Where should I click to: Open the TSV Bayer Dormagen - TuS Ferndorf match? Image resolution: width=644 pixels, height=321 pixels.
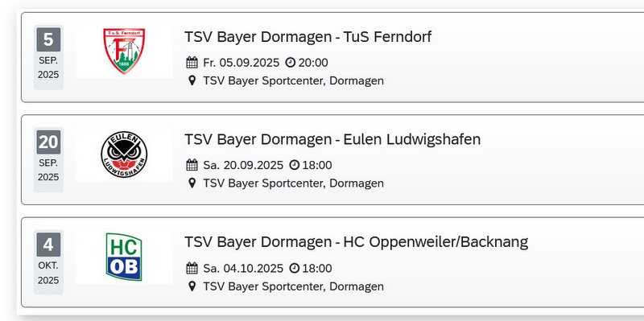[x=308, y=37]
